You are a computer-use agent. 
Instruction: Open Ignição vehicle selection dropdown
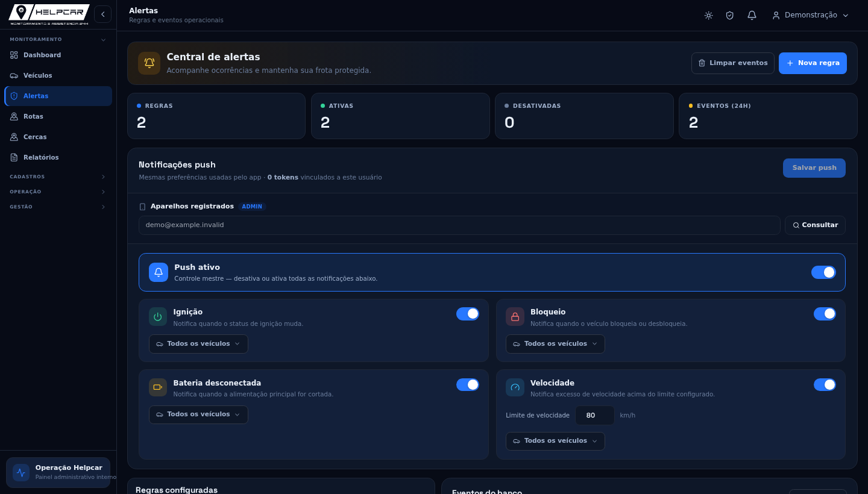click(198, 344)
